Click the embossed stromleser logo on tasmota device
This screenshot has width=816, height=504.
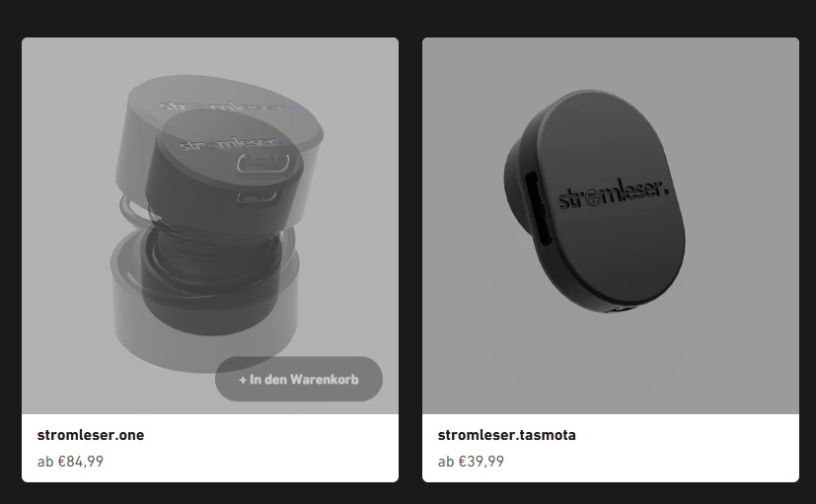point(613,193)
